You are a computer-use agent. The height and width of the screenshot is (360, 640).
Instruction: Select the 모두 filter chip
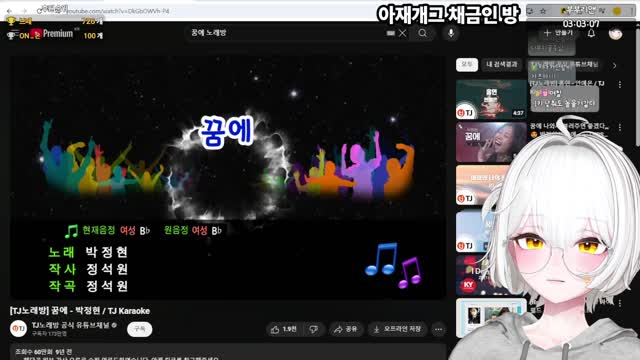[x=467, y=64]
